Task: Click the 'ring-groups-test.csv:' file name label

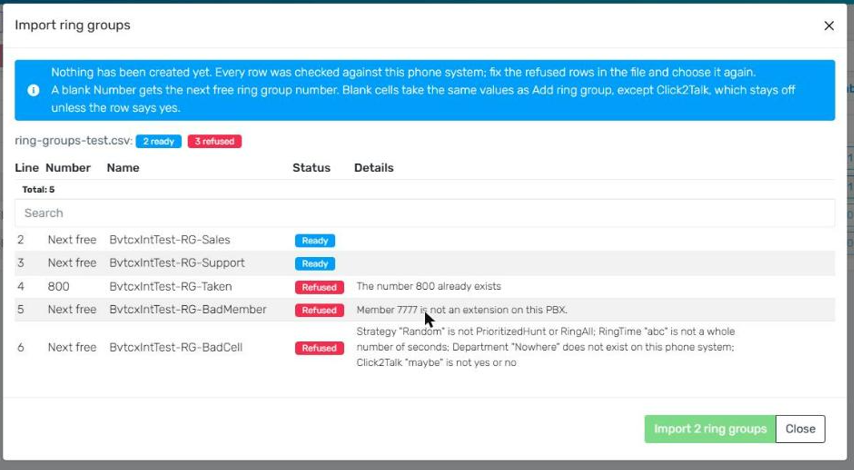Action: click(74, 141)
